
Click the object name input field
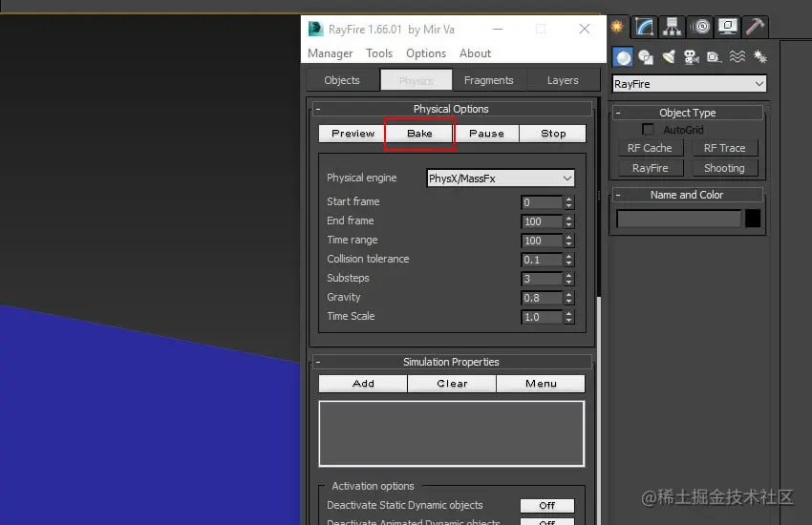(678, 219)
